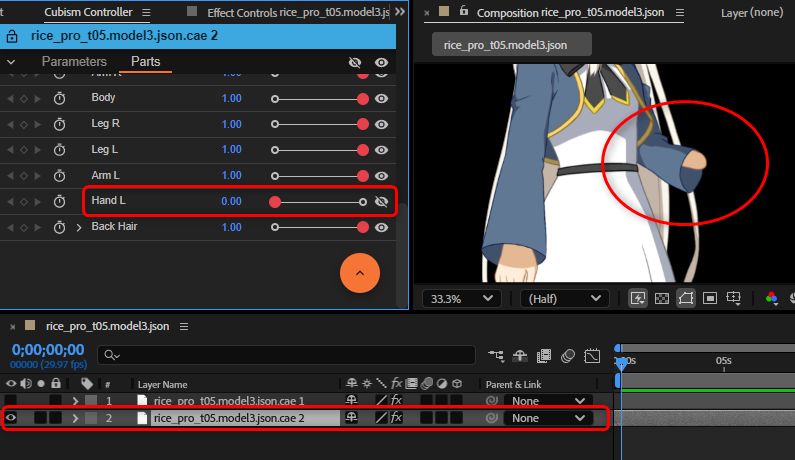
Task: Enable video for layer 1 cae 1
Action: tap(11, 401)
